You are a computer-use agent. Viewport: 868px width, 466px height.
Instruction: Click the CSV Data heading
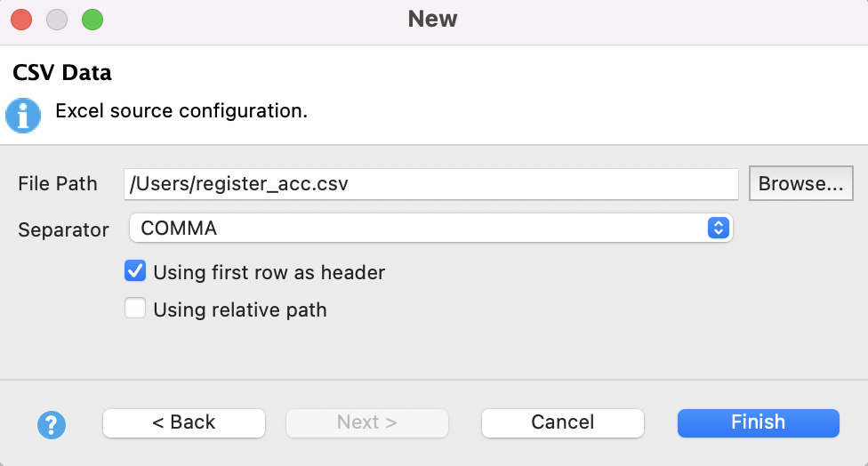coord(62,72)
